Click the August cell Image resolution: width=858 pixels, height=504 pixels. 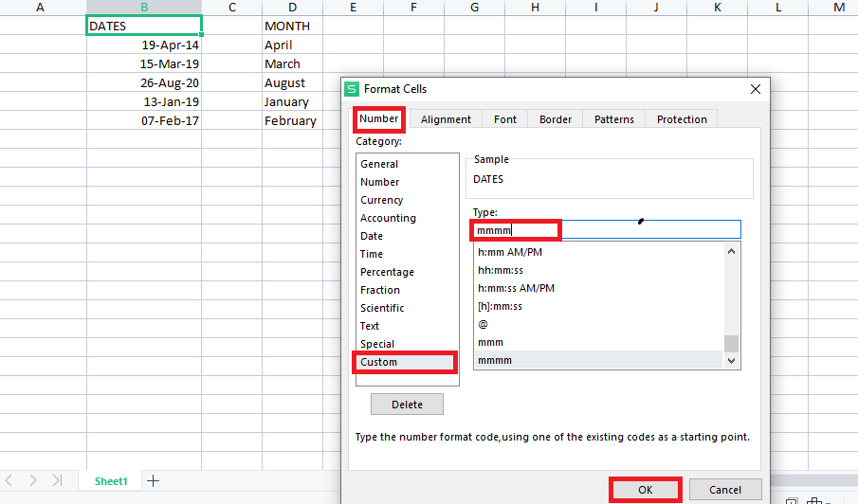pyautogui.click(x=292, y=83)
